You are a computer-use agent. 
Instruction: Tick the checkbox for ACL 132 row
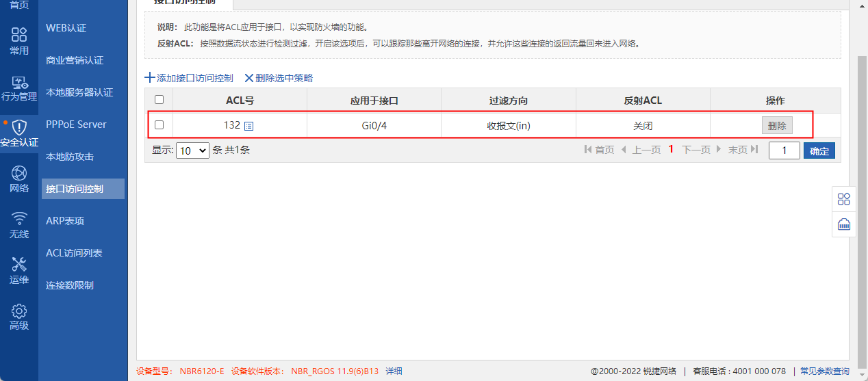[159, 125]
